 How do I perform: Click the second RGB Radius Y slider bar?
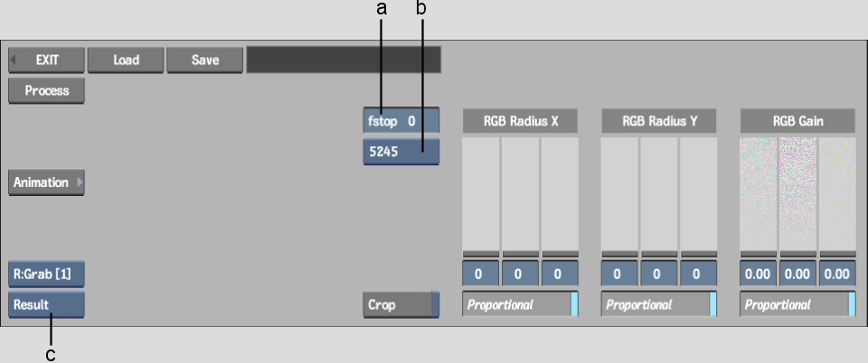(659, 197)
